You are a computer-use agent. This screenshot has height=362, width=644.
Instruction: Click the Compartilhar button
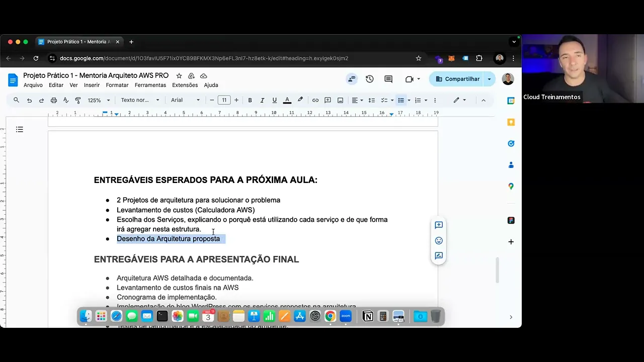pyautogui.click(x=457, y=79)
